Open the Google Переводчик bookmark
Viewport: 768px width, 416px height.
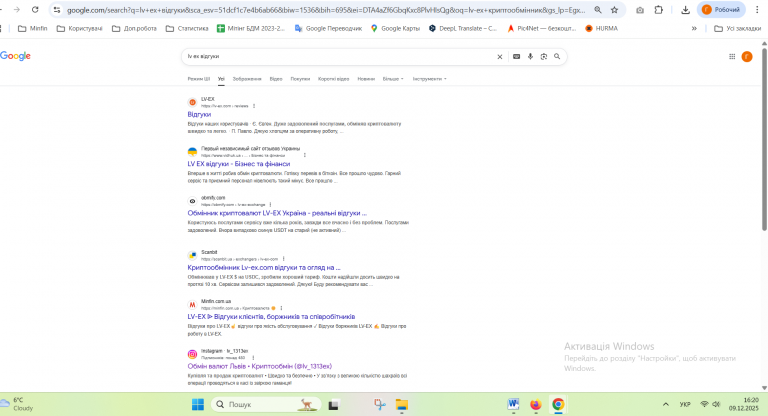(328, 28)
